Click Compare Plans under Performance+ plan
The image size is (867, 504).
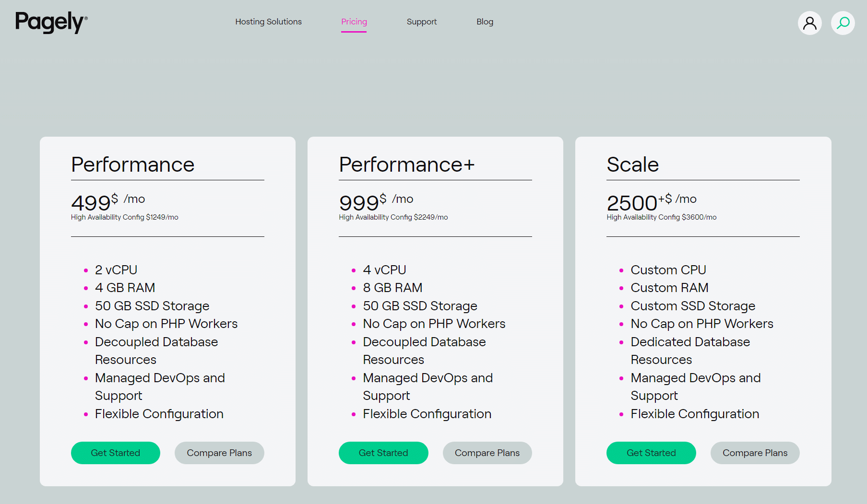(x=487, y=453)
